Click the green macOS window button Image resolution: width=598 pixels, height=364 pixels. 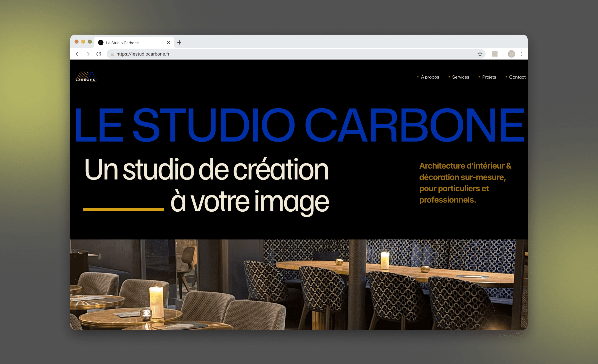click(x=90, y=41)
